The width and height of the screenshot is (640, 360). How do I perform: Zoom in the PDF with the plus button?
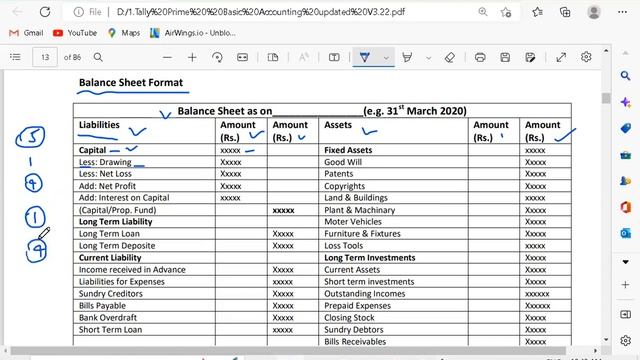[192, 58]
